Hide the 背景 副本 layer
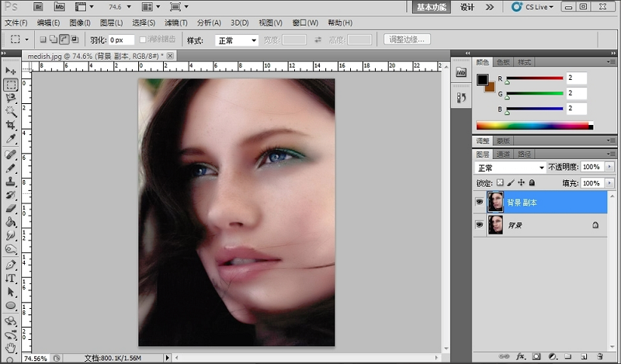621x364 pixels. [x=480, y=203]
